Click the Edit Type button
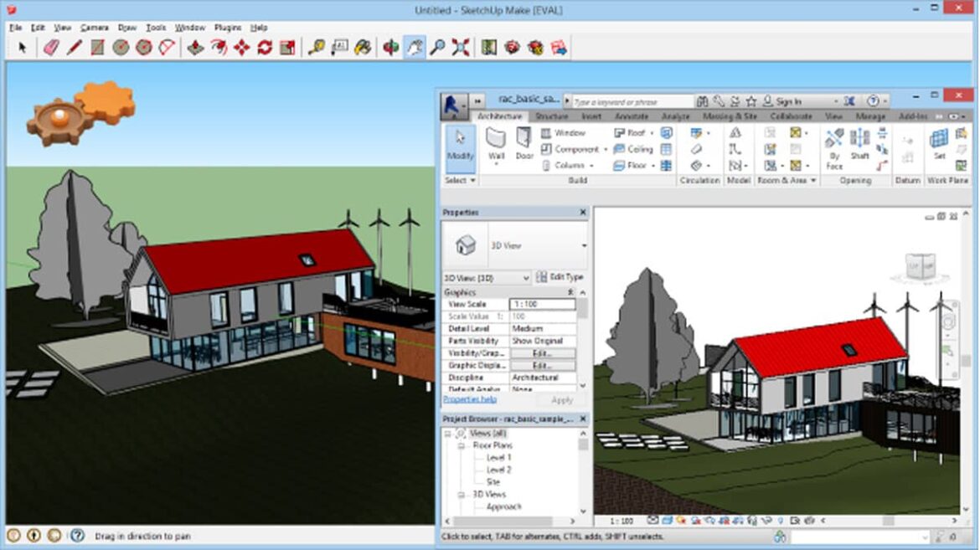The image size is (980, 550). tap(560, 277)
